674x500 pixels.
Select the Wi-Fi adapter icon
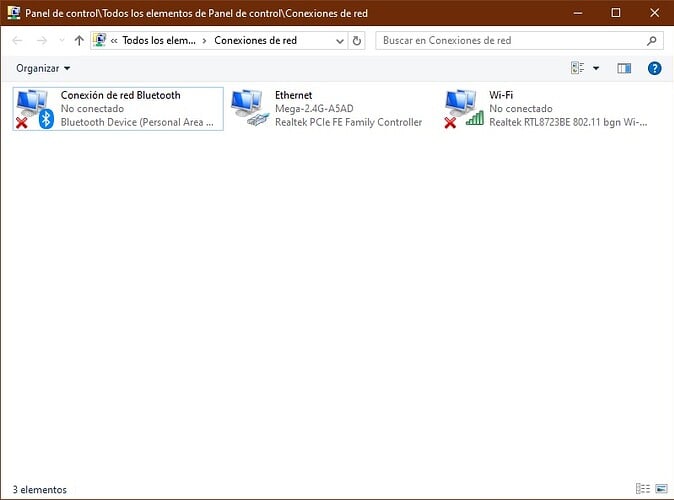[464, 109]
